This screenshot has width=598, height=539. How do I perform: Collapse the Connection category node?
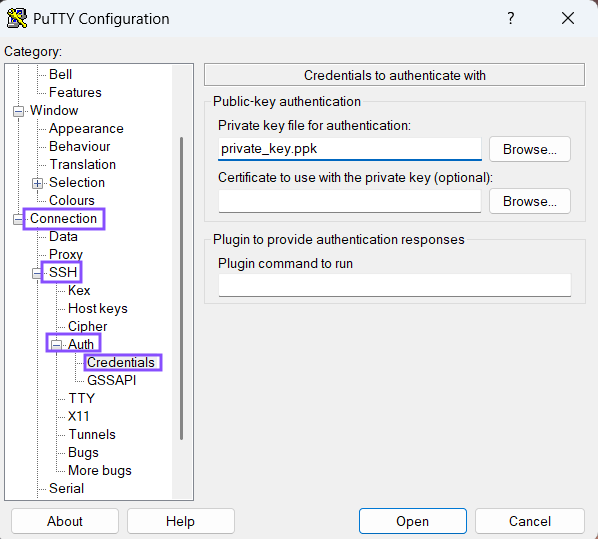[18, 219]
